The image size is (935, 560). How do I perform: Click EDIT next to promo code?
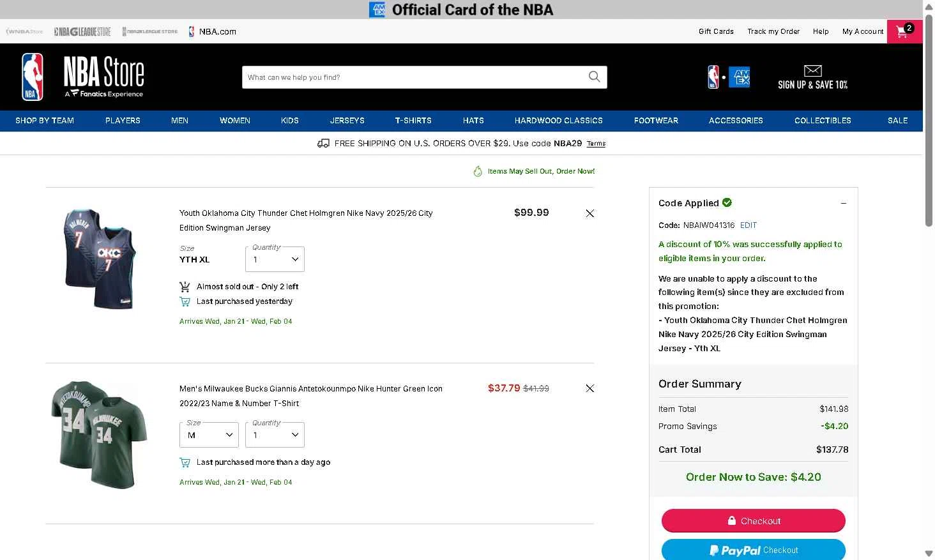pos(749,225)
